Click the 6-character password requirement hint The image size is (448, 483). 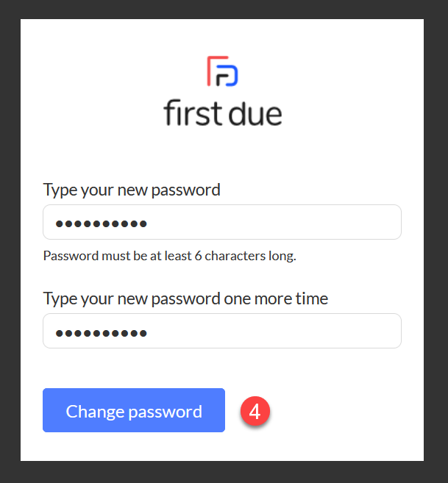pyautogui.click(x=170, y=256)
